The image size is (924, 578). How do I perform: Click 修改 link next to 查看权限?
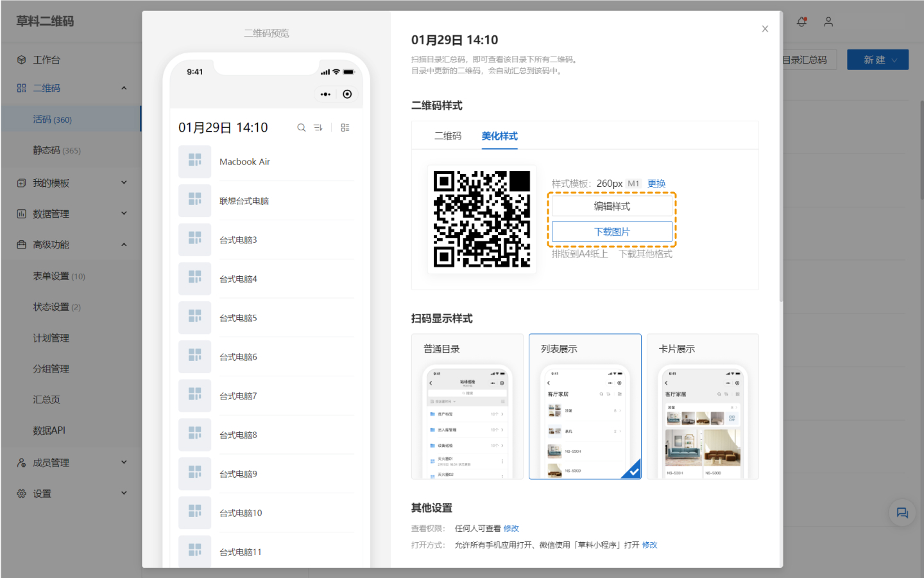[511, 529]
